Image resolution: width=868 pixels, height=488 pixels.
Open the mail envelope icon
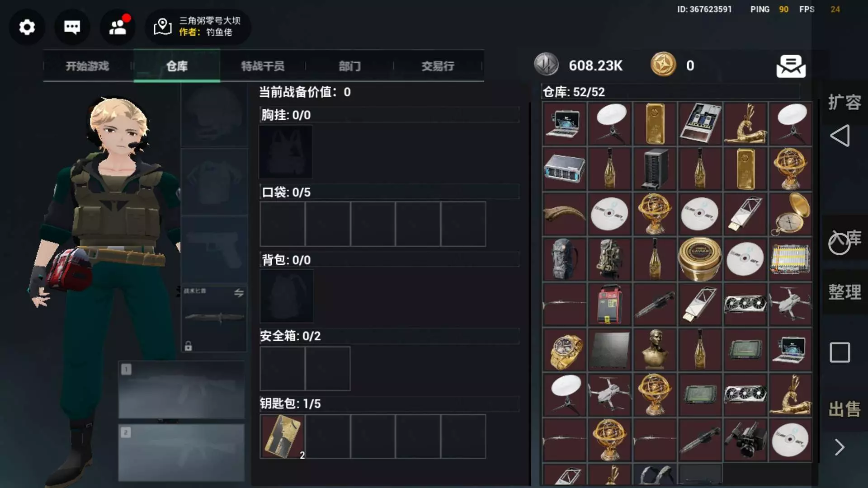click(x=791, y=66)
